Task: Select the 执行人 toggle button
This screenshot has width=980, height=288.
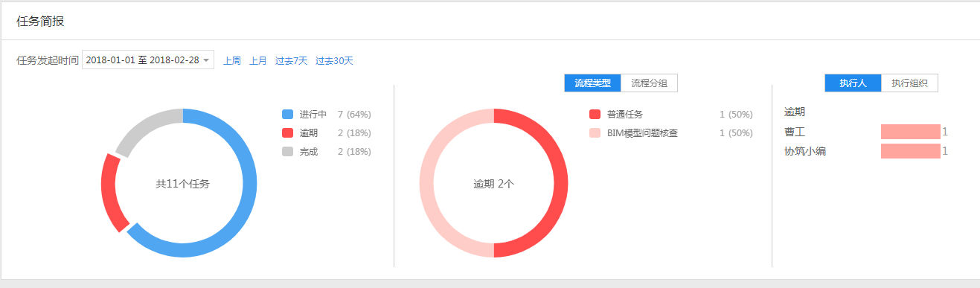Action: point(854,83)
